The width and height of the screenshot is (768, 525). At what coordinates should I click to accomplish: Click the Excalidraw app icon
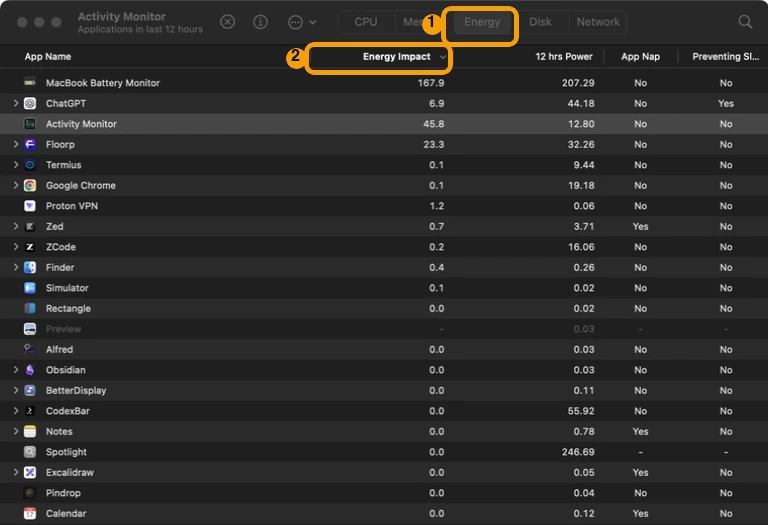click(x=30, y=473)
